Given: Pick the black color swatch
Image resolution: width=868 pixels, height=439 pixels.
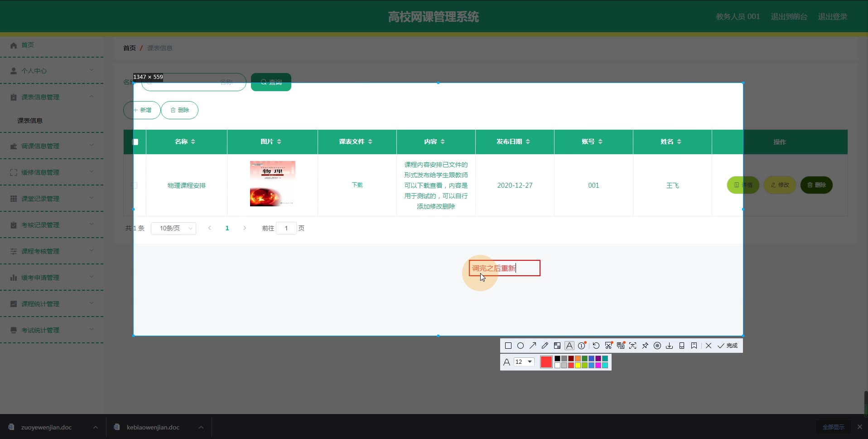Looking at the screenshot, I should click(558, 359).
